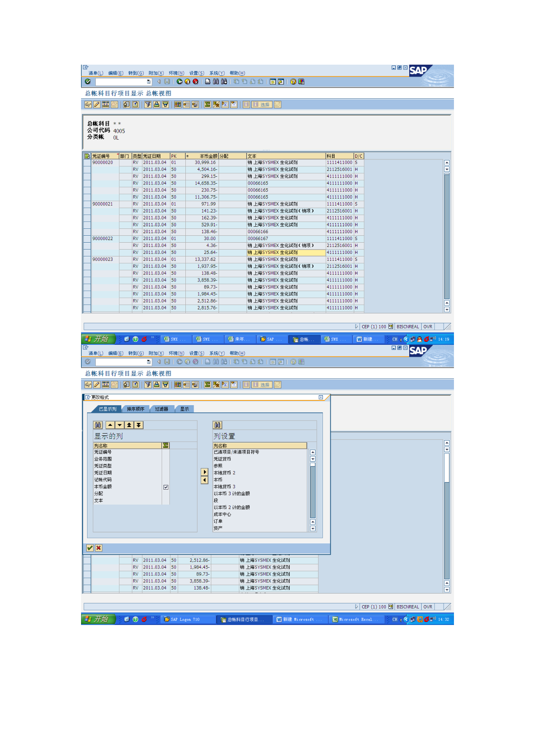
Task: Click select-all grid corner icon in upper table
Action: 87,156
